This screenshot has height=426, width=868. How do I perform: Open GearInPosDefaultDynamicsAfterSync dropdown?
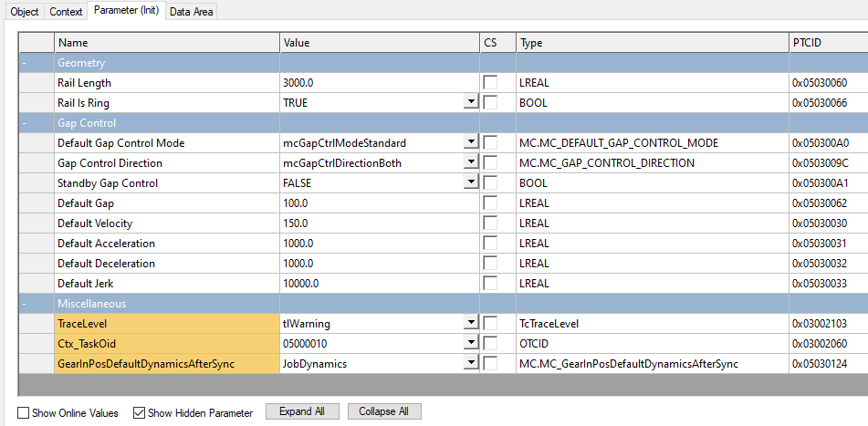(x=471, y=363)
